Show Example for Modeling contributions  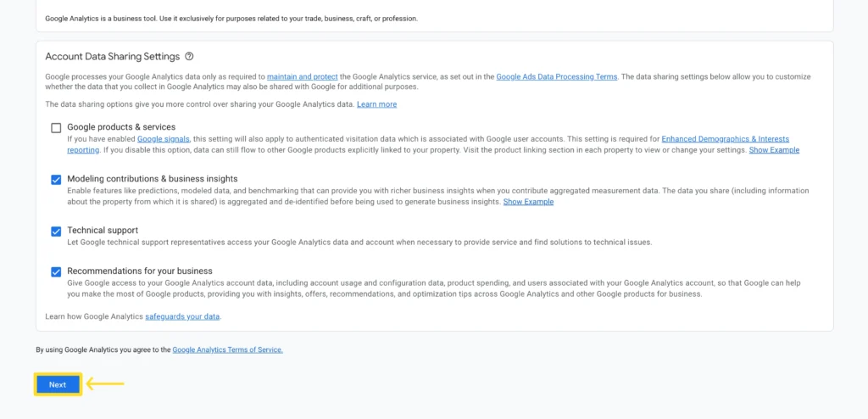[x=528, y=202]
